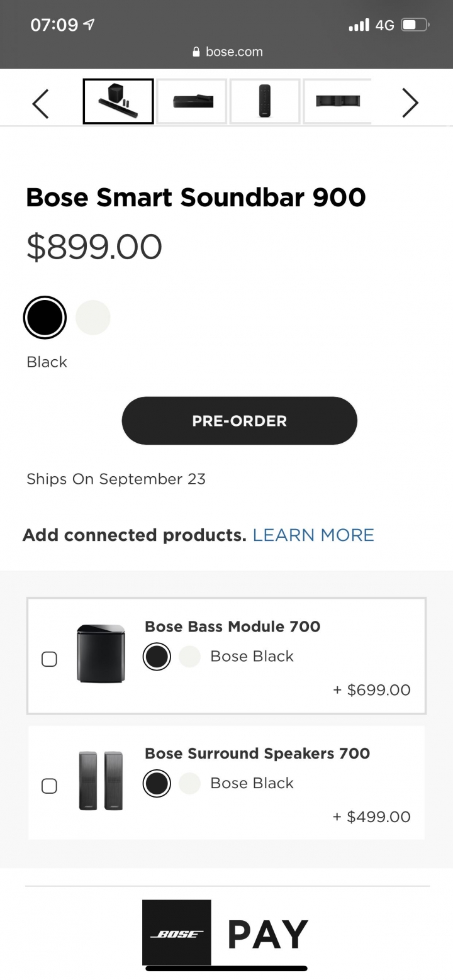Select fourth partially visible product thumbnail
The width and height of the screenshot is (453, 980).
(338, 101)
